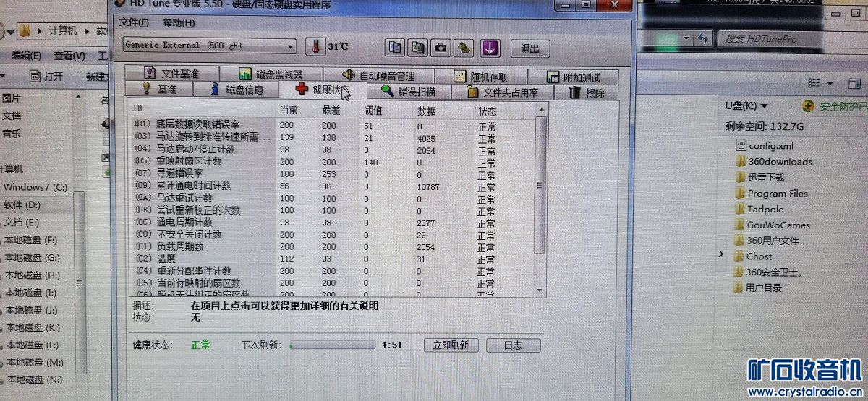Click the next refresh progress bar
The height and width of the screenshot is (401, 868).
point(332,345)
